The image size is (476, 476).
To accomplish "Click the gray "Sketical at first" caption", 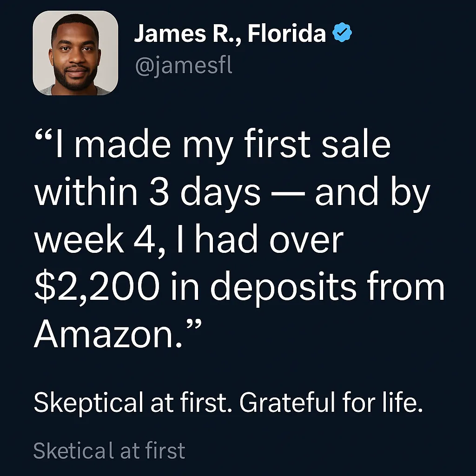I will click(x=109, y=450).
